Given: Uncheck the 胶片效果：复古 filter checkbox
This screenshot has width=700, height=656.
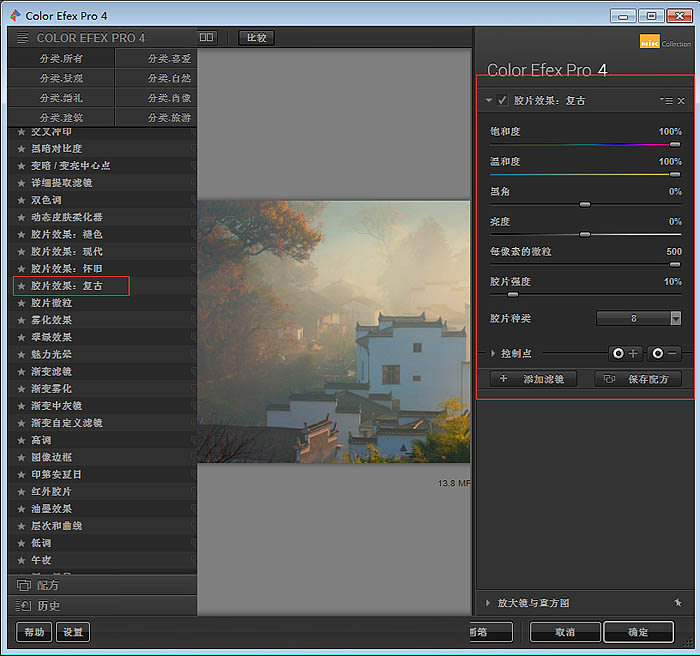Looking at the screenshot, I should (x=502, y=101).
